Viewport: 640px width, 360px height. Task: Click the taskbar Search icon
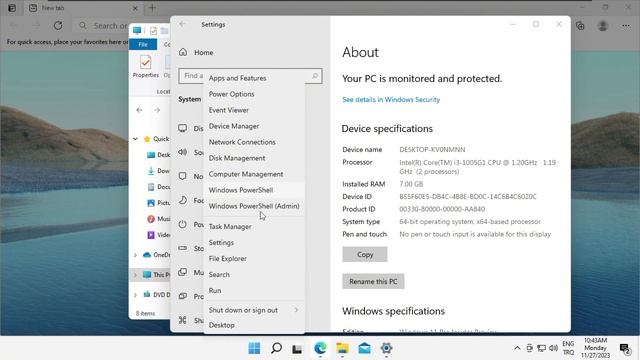click(x=276, y=348)
